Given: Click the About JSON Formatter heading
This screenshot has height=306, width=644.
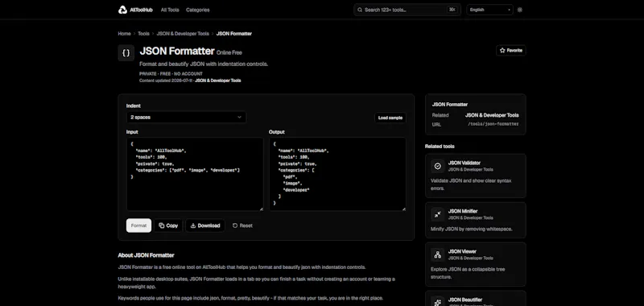Looking at the screenshot, I should tap(147, 255).
